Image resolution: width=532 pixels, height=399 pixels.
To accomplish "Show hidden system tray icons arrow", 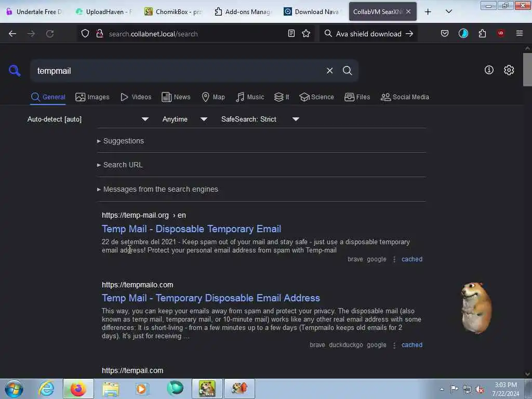I will [x=442, y=389].
